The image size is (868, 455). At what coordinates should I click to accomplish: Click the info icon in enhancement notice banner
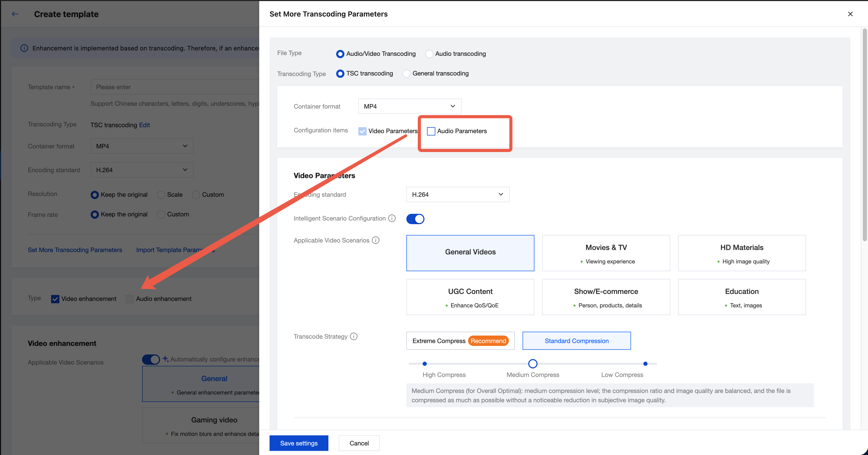pyautogui.click(x=24, y=48)
